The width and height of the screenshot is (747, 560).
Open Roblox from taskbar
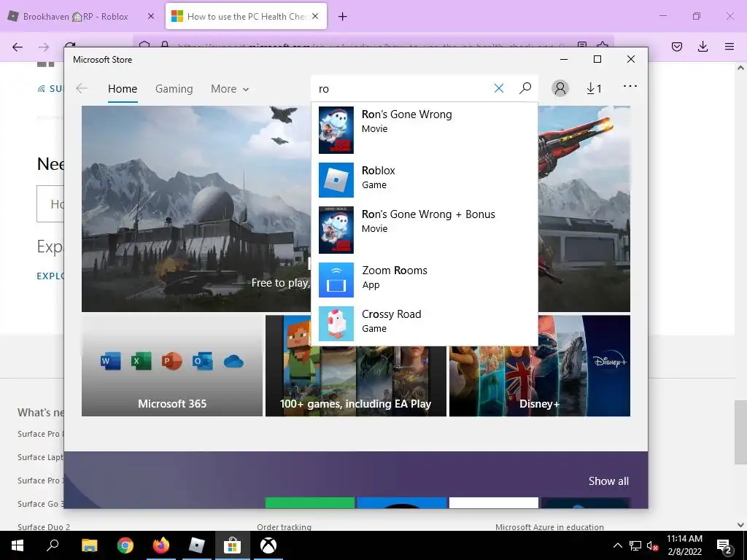(197, 545)
